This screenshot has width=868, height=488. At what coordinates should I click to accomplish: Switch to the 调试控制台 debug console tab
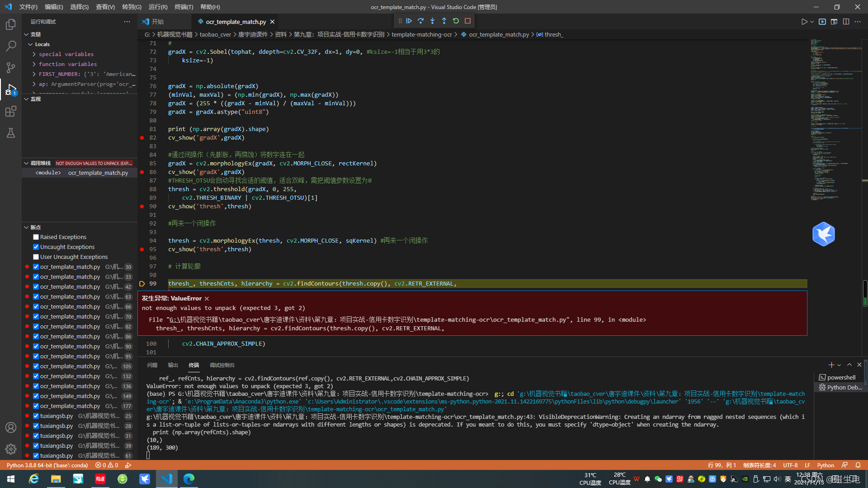[222, 365]
